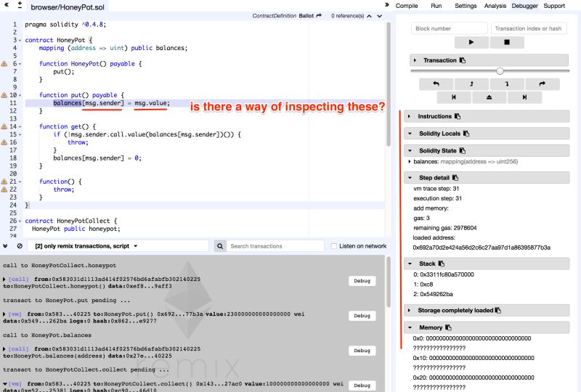The width and height of the screenshot is (581, 392).
Task: Expand the HoneyPot.put transaction log
Action: point(4,314)
